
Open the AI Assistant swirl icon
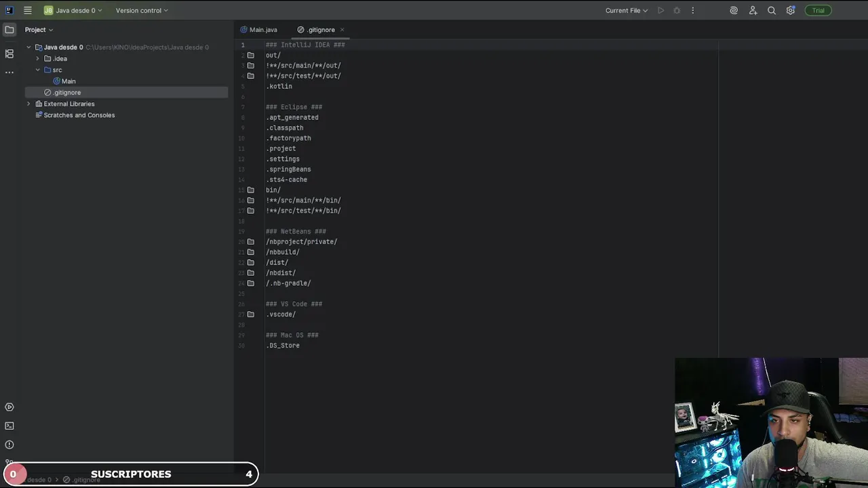(734, 10)
